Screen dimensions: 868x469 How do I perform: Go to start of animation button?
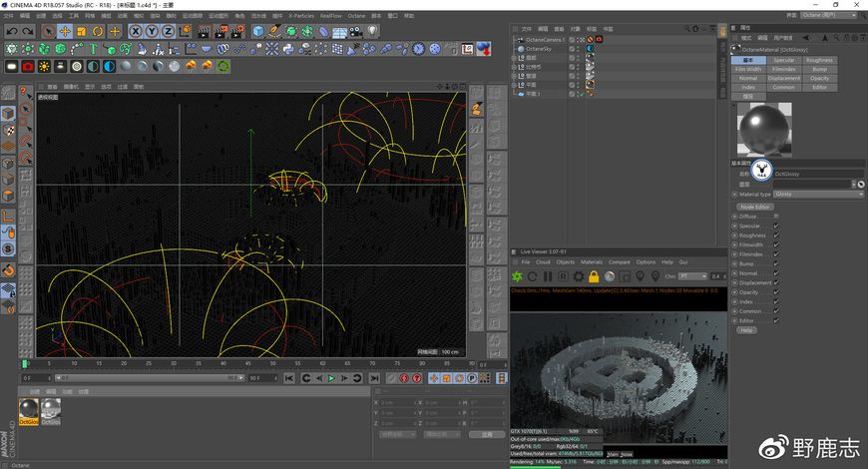pyautogui.click(x=289, y=378)
